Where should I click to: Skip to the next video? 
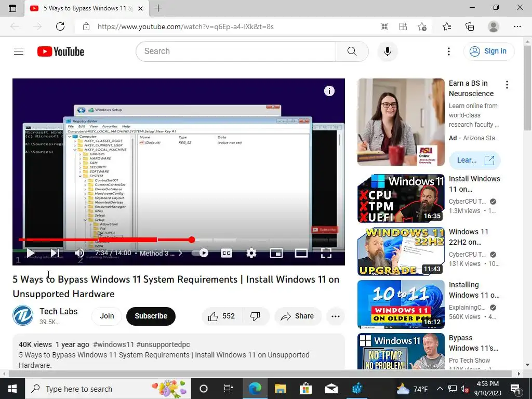click(x=55, y=253)
